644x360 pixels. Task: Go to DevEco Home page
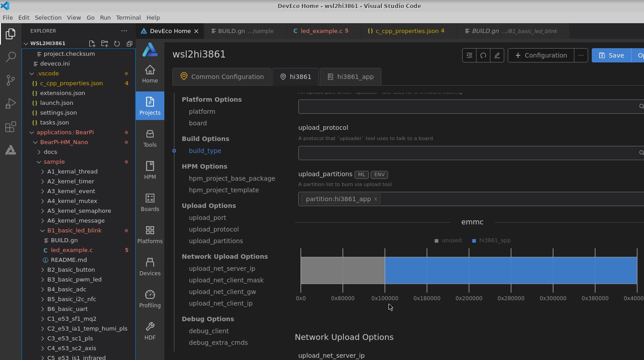(150, 74)
